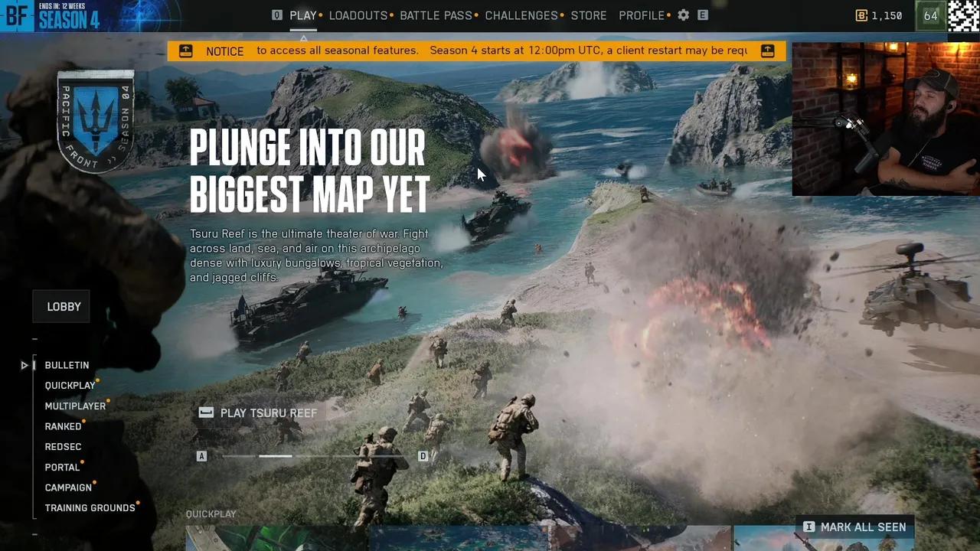
Task: Click the icon left of the NOTICE label
Action: [186, 51]
